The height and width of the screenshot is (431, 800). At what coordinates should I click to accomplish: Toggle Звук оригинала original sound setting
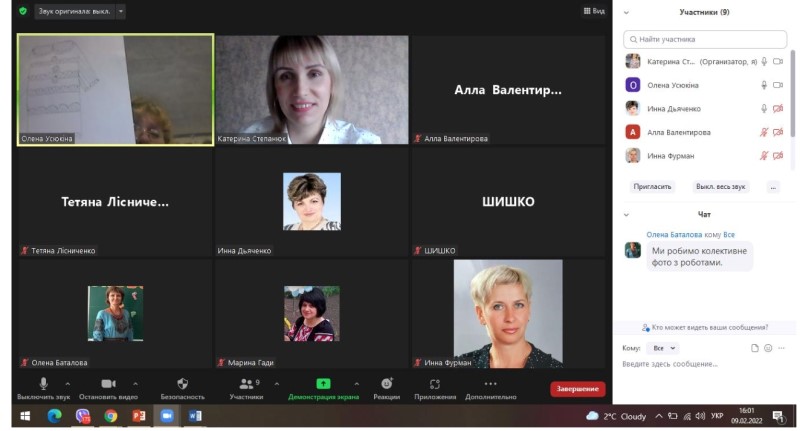[72, 11]
